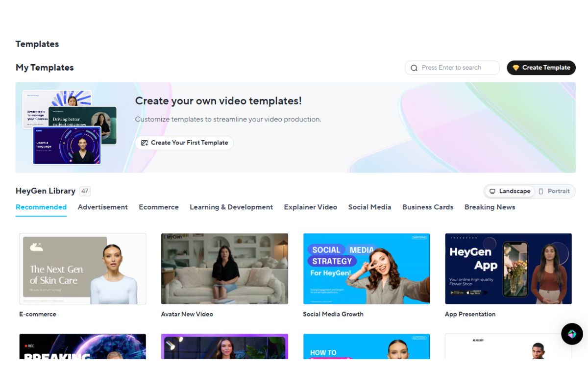Select the Social Media Growth template thumbnail
The width and height of the screenshot is (588, 392).
[367, 269]
